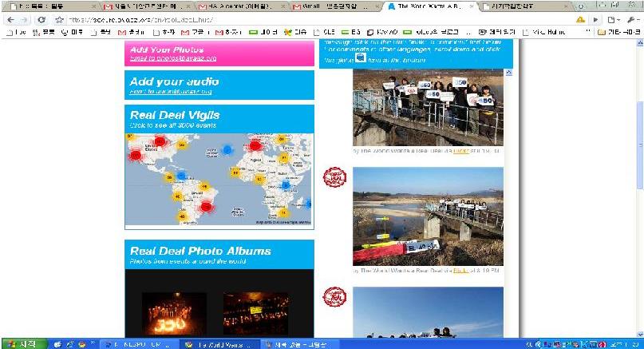Image resolution: width=644 pixels, height=349 pixels.
Task: Open the page menu dropdown in toolbar
Action: (x=613, y=19)
